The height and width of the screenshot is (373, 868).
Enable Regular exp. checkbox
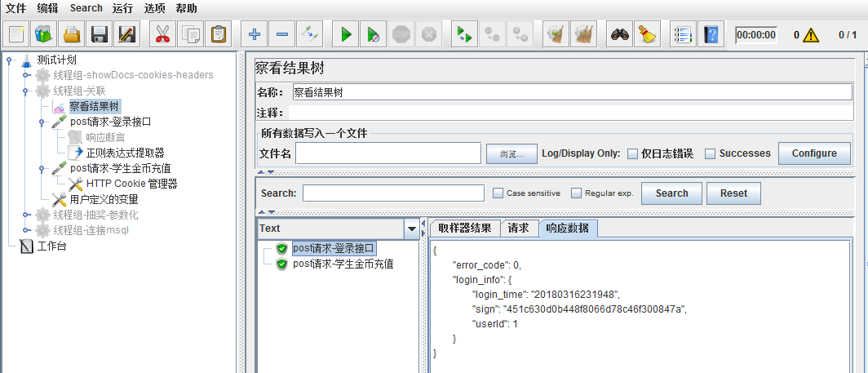(x=576, y=193)
